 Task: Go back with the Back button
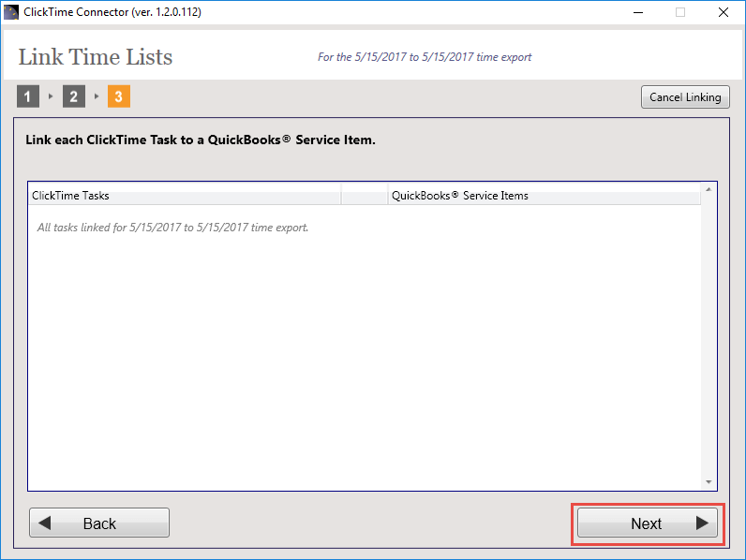click(x=99, y=523)
